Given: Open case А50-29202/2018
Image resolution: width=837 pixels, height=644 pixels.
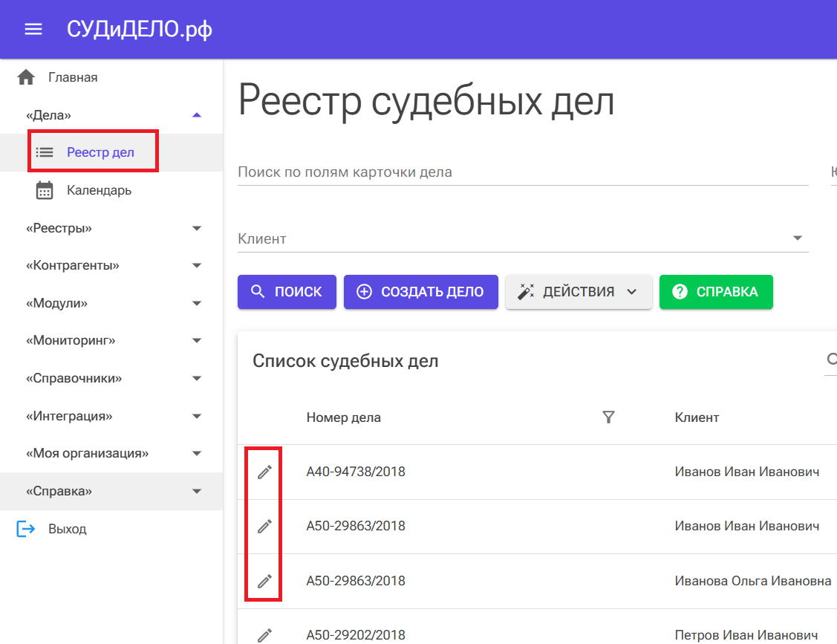Looking at the screenshot, I should coord(356,634).
